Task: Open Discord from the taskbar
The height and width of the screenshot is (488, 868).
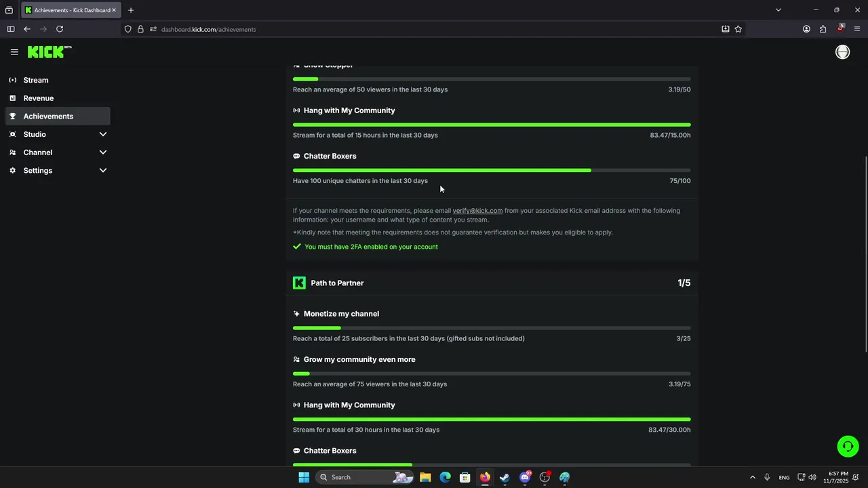Action: click(x=525, y=477)
